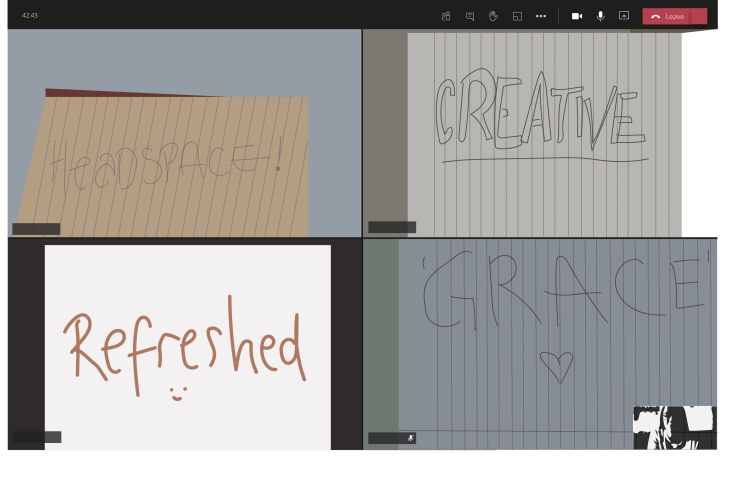Click the self-view thumbnail preview

675,427
